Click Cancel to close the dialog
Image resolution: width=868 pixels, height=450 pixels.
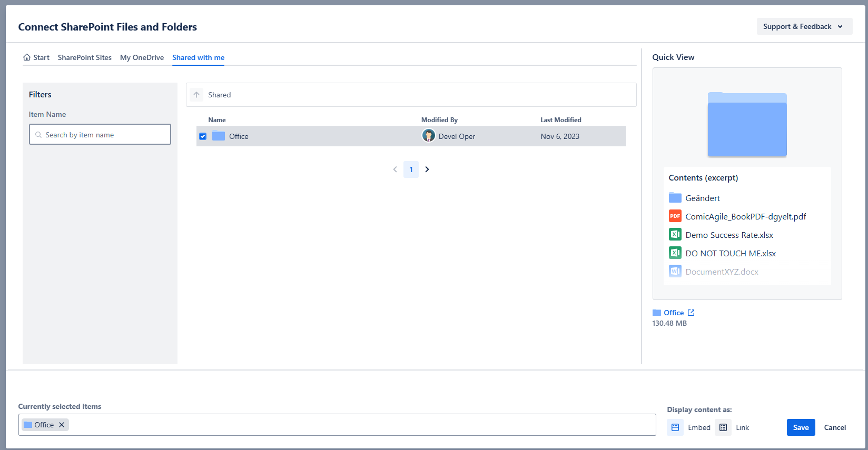coord(835,427)
